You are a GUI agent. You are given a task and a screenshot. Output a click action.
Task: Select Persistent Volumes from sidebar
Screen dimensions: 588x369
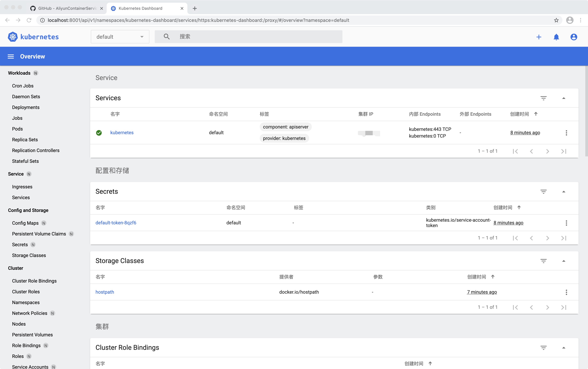(32, 335)
